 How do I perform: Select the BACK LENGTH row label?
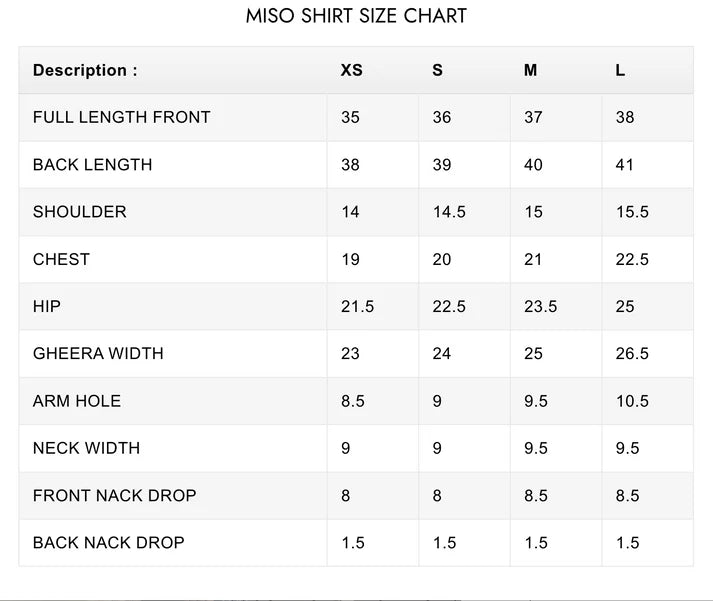[92, 165]
